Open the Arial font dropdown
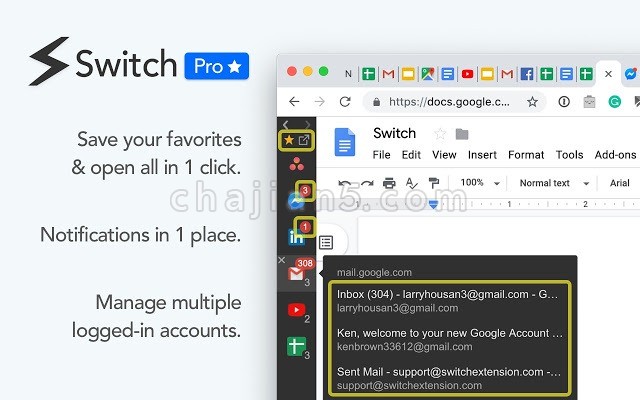 pyautogui.click(x=619, y=183)
